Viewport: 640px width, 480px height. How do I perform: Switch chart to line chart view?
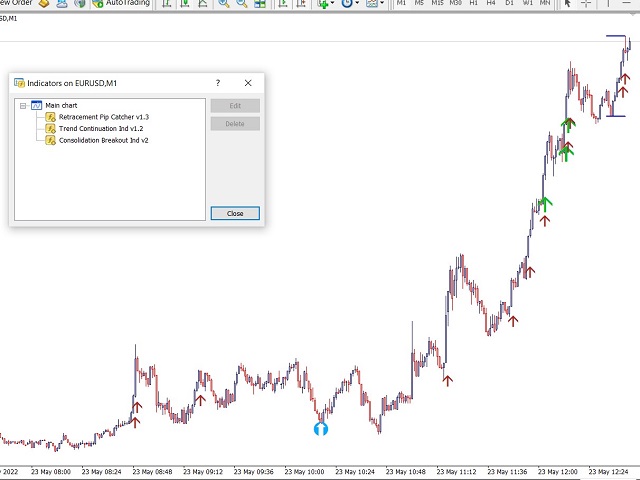coord(202,4)
